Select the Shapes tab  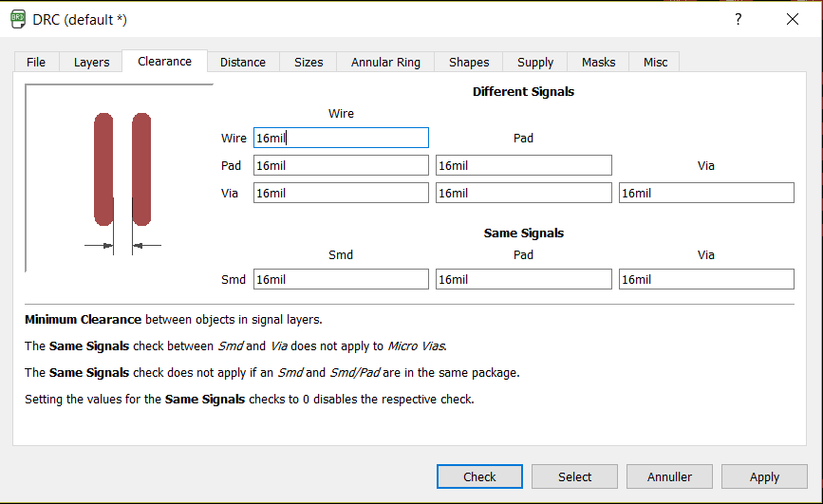(469, 62)
